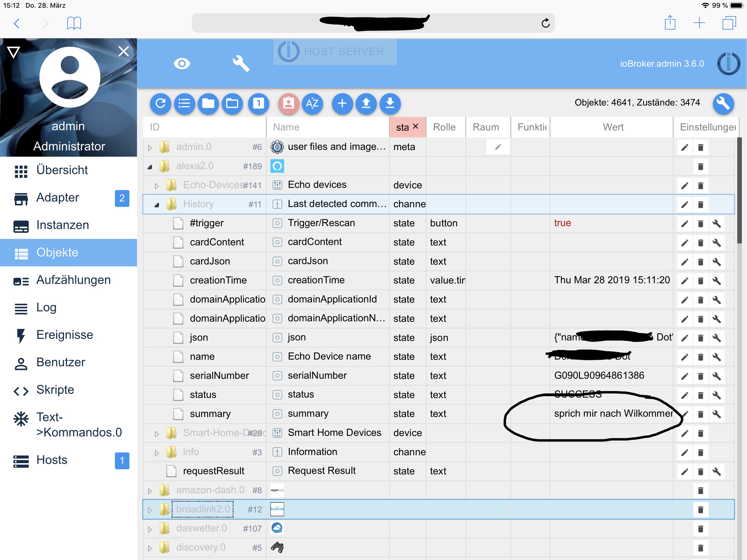
Task: Clear the 'sta' type column filter
Action: tap(416, 126)
